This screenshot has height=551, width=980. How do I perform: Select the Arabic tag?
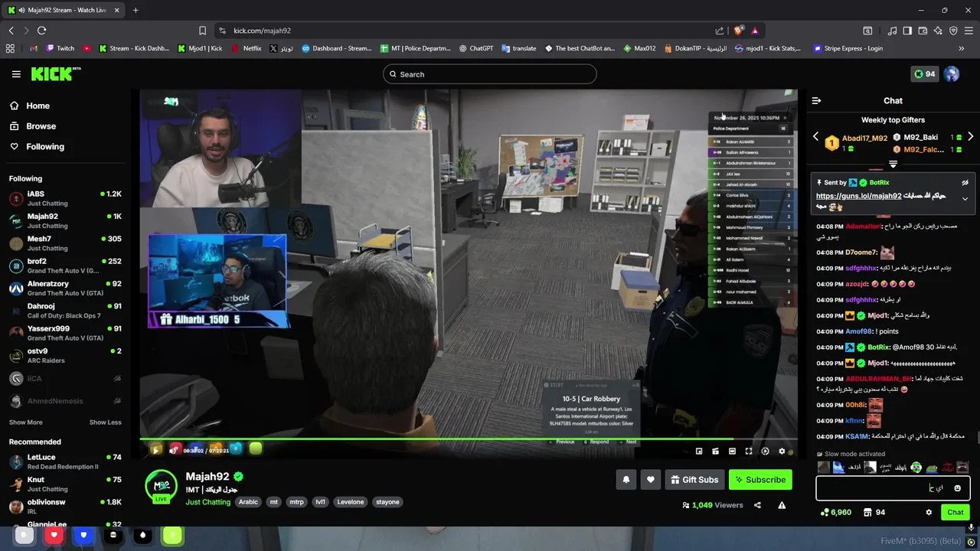pyautogui.click(x=248, y=502)
